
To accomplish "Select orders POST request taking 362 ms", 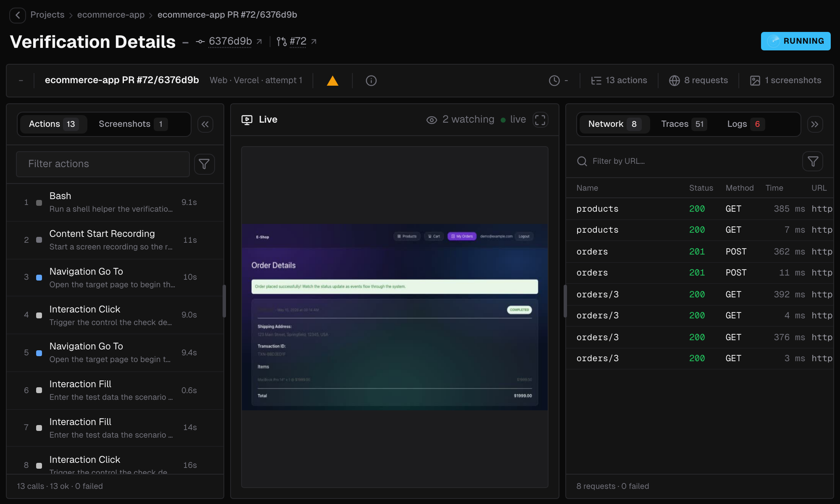I will pos(700,252).
